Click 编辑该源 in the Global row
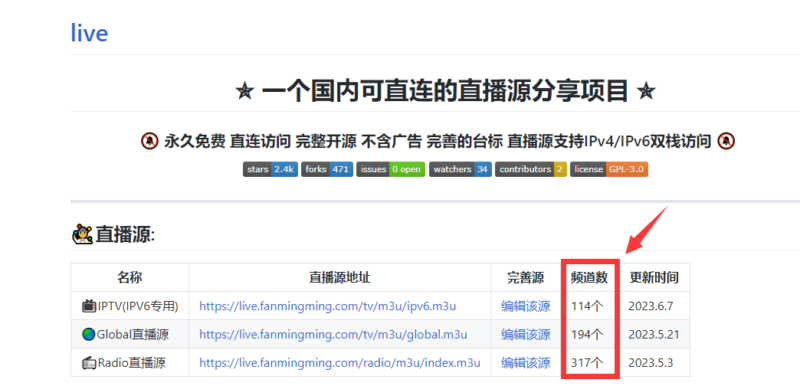This screenshot has width=800, height=386. pyautogui.click(x=526, y=334)
